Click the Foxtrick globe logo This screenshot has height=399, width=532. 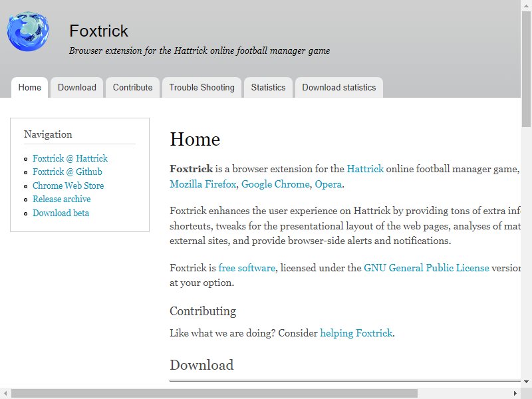coord(28,31)
